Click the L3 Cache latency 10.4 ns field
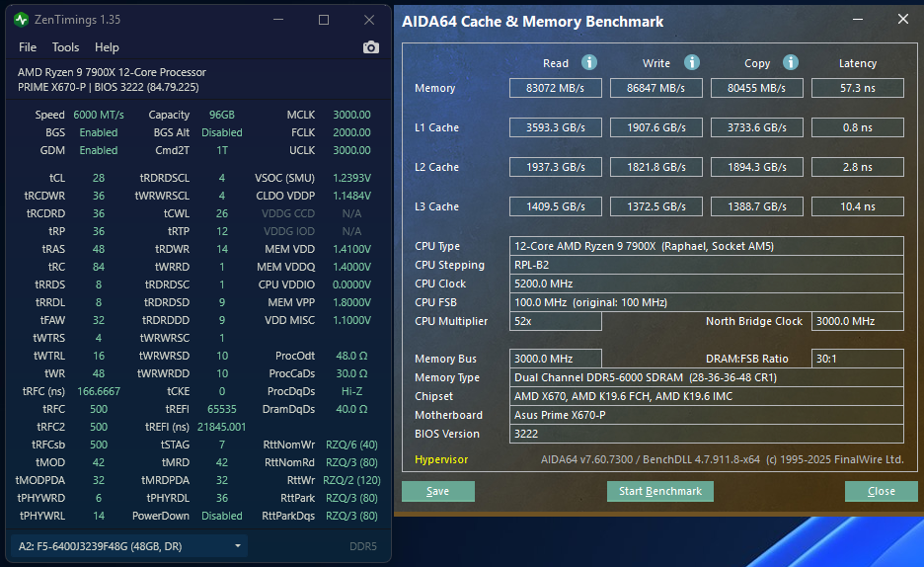The image size is (924, 567). tap(858, 206)
